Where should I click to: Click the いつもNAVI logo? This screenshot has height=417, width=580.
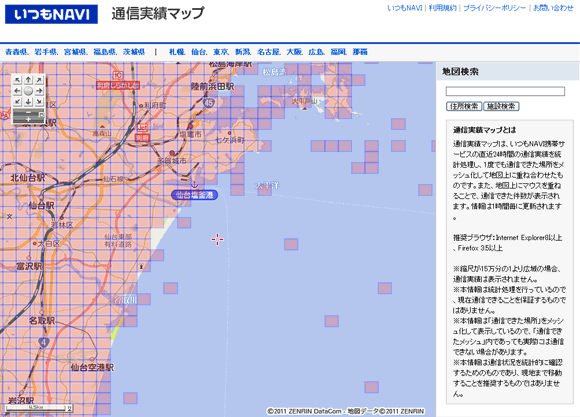coord(51,14)
